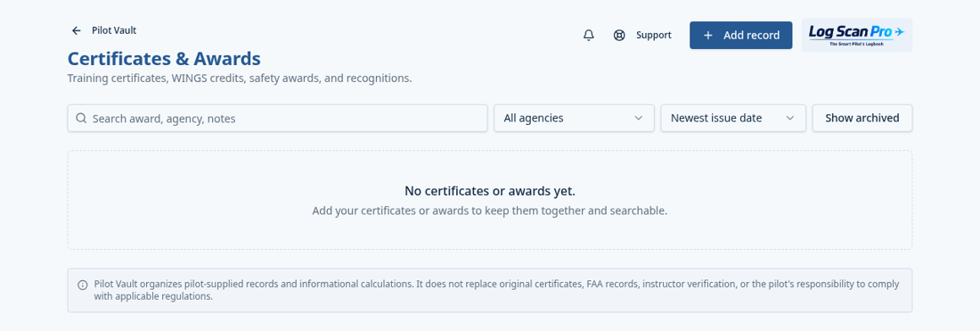Toggle the Show archived button
The width and height of the screenshot is (980, 331).
tap(862, 118)
